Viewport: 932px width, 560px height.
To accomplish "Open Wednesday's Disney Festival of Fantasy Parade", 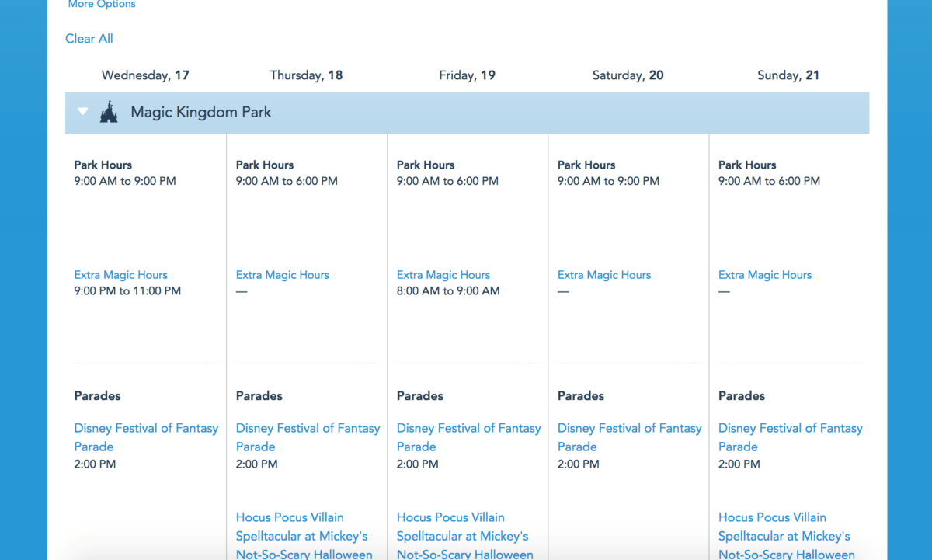I will (146, 437).
